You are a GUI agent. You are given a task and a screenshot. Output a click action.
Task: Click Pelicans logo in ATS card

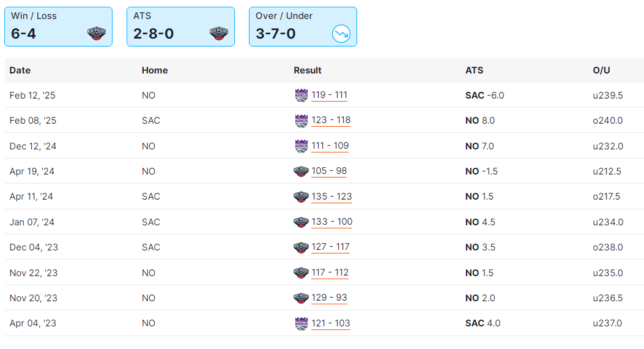(219, 34)
